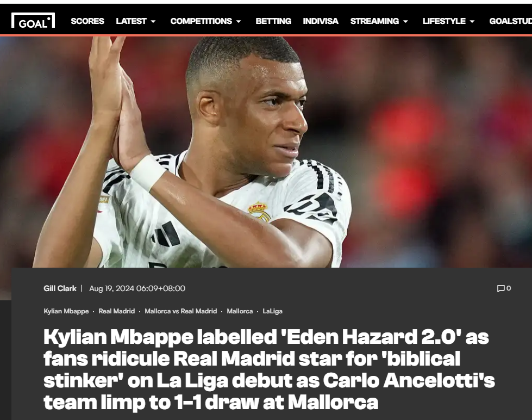Click the article headline about Eden Hazard 2.0
Screen dimensions: 532x420
tap(269, 369)
